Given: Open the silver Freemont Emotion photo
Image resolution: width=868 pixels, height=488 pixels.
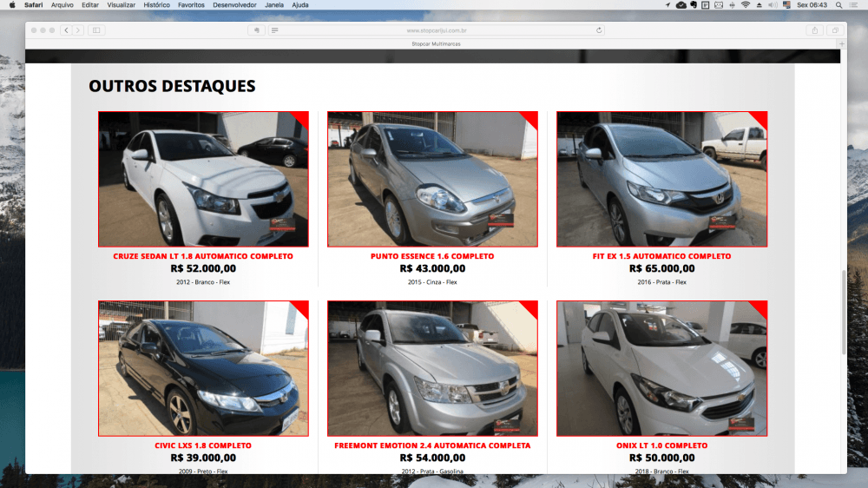Looking at the screenshot, I should click(432, 368).
